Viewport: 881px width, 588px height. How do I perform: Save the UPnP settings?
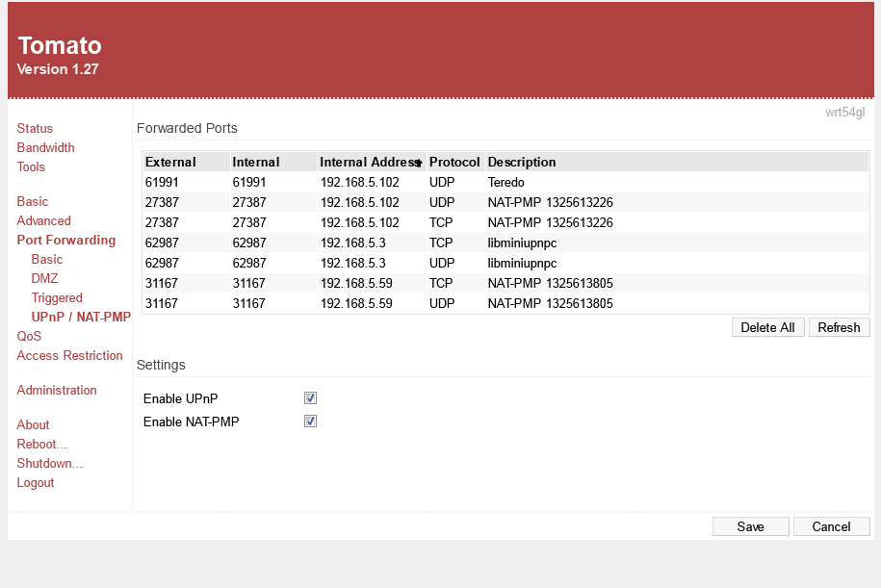pos(750,526)
